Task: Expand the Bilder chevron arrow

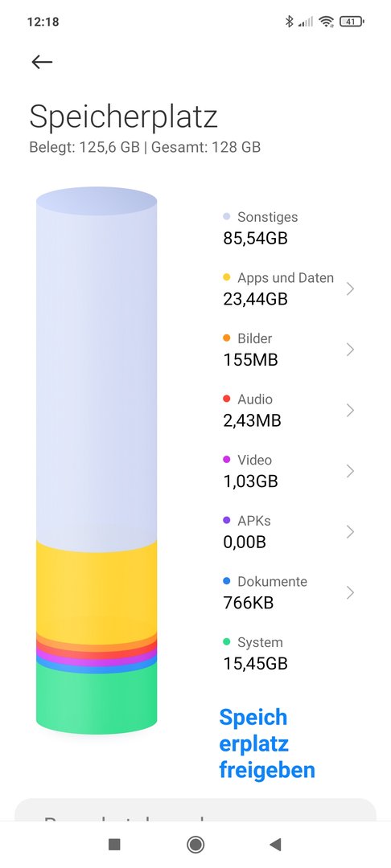Action: (x=350, y=350)
